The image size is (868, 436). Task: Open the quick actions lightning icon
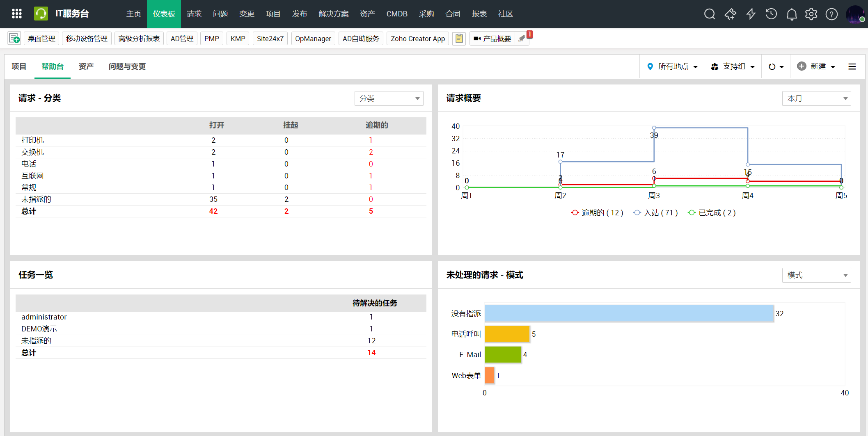(751, 14)
